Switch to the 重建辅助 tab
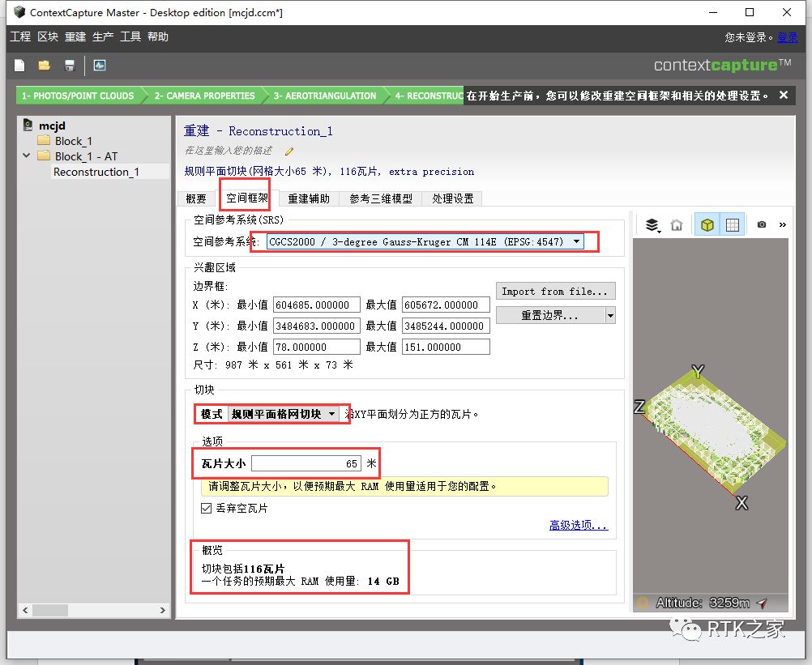812x665 pixels. 309,198
